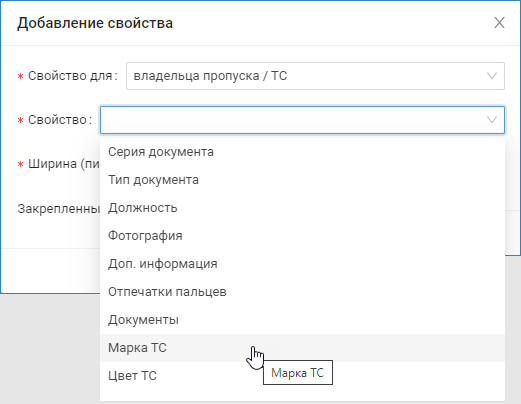Click the Закрепленный label text
Image resolution: width=521 pixels, height=404 pixels.
coord(59,209)
